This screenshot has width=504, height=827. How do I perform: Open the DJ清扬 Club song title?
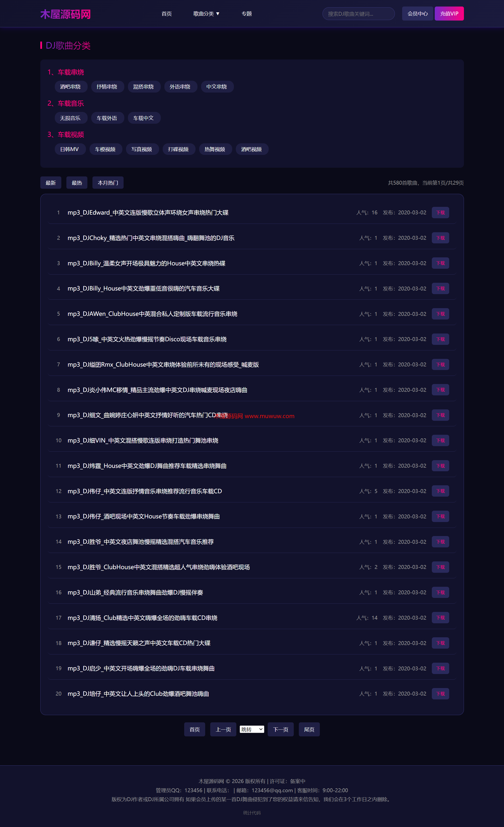[x=142, y=618]
